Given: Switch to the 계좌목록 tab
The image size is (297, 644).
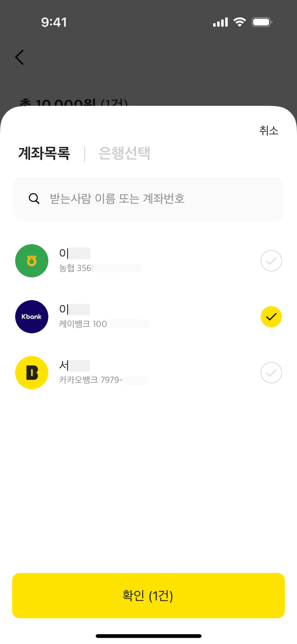Looking at the screenshot, I should coord(44,153).
